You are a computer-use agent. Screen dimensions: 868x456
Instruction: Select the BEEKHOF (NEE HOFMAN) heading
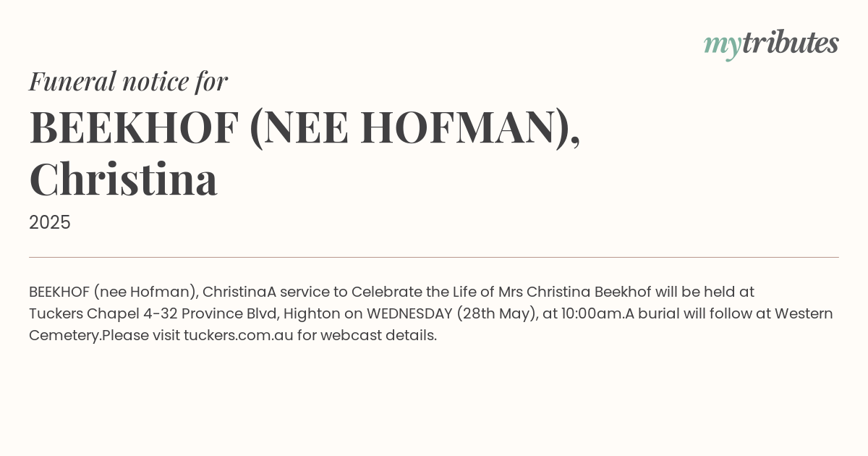point(305,127)
